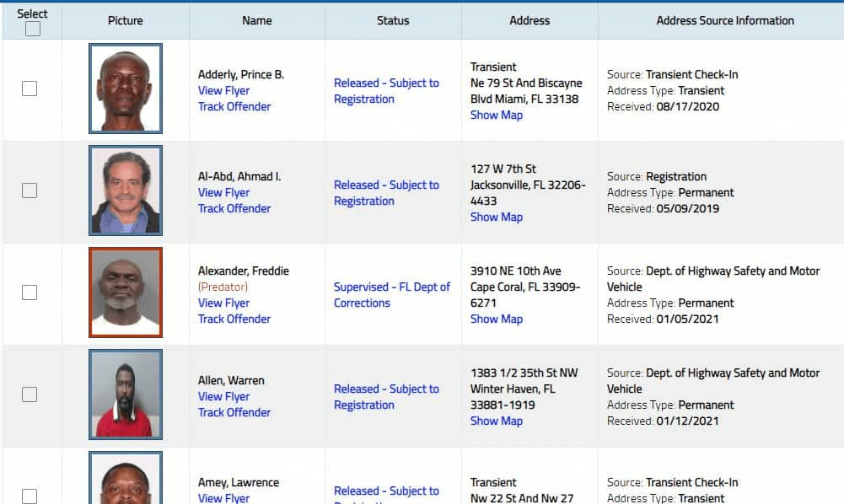Click Track Offender under Al-Abd, Ahmad I.
This screenshot has height=504, width=844.
click(234, 209)
